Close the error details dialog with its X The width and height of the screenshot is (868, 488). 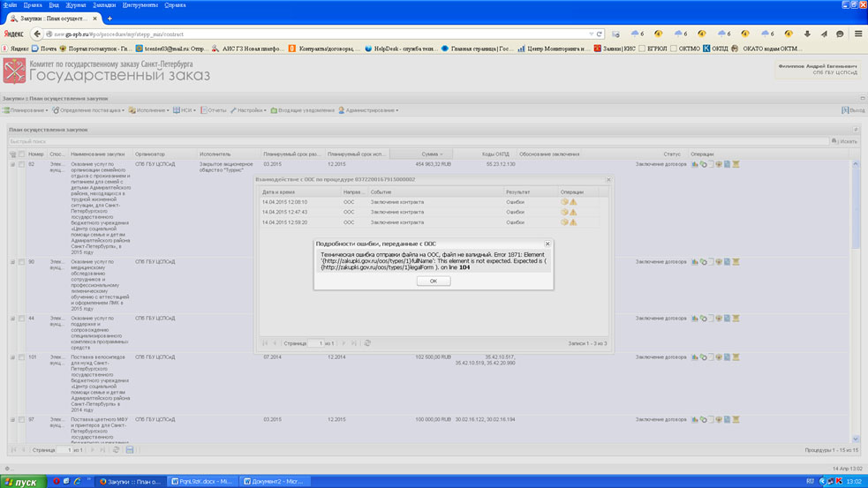[x=547, y=244]
